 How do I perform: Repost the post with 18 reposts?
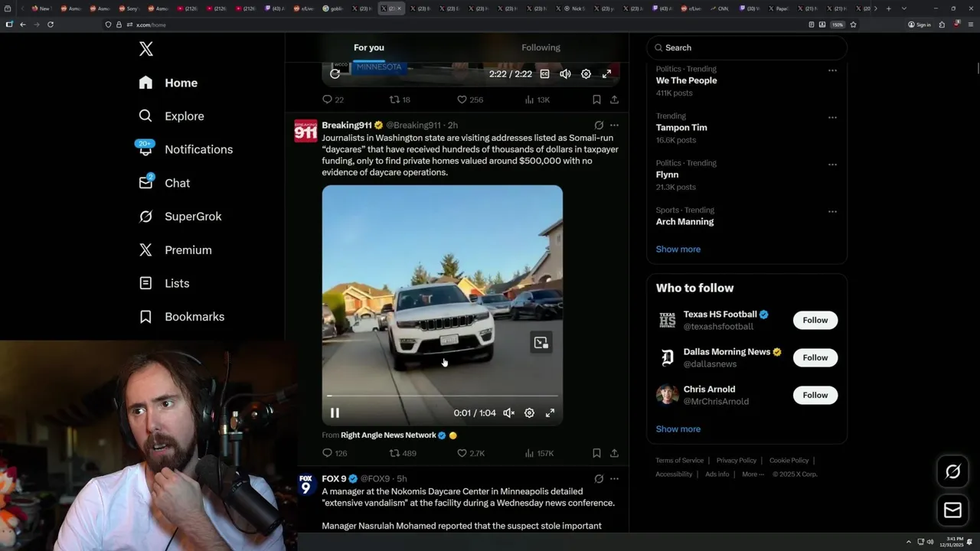[x=400, y=99]
